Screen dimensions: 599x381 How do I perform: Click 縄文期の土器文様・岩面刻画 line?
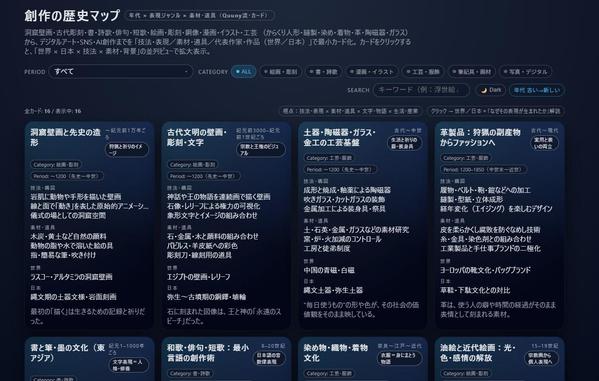pyautogui.click(x=73, y=297)
